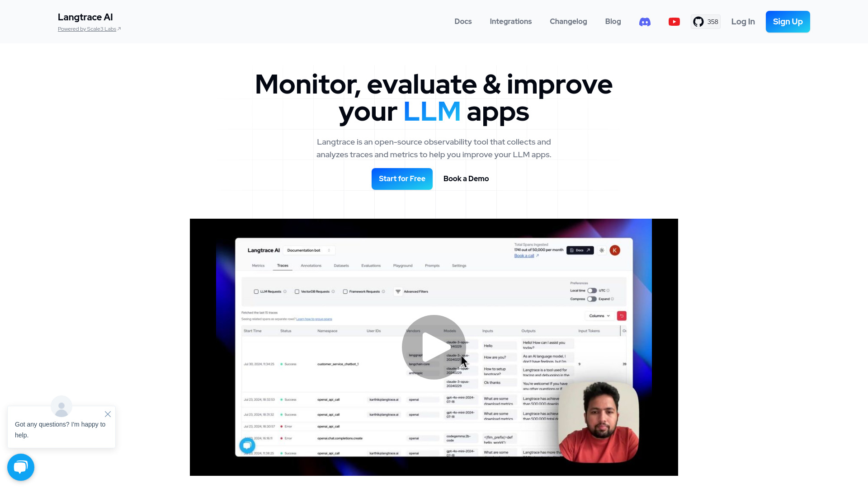Toggle Compress Expand switch
The image size is (868, 488).
[x=591, y=299]
